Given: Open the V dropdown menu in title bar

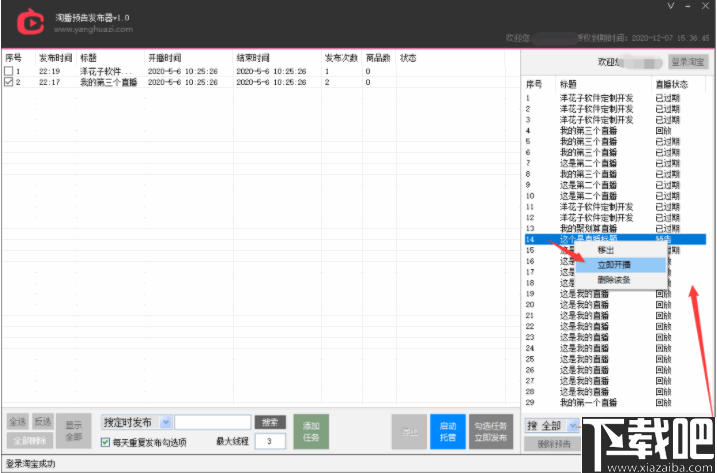Looking at the screenshot, I should point(671,6).
